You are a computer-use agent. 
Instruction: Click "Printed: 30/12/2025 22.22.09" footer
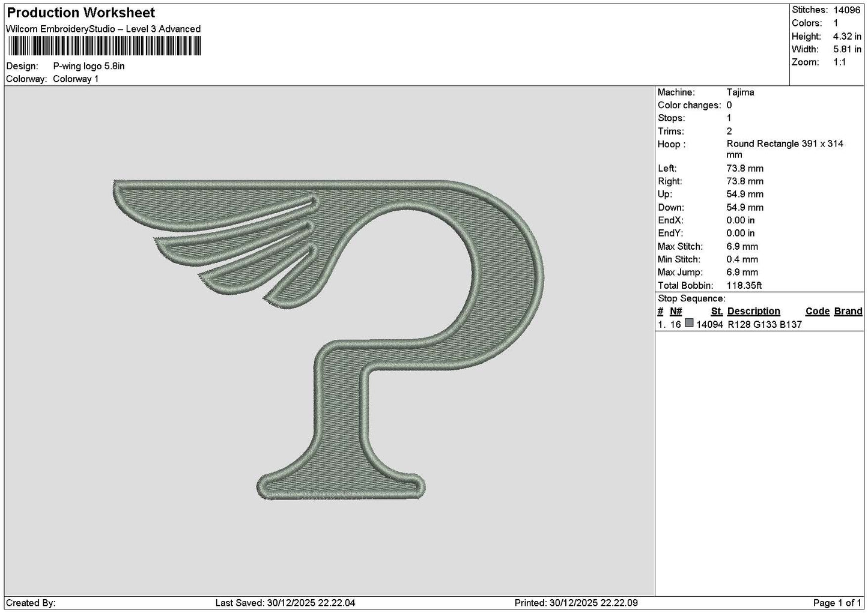pos(576,603)
